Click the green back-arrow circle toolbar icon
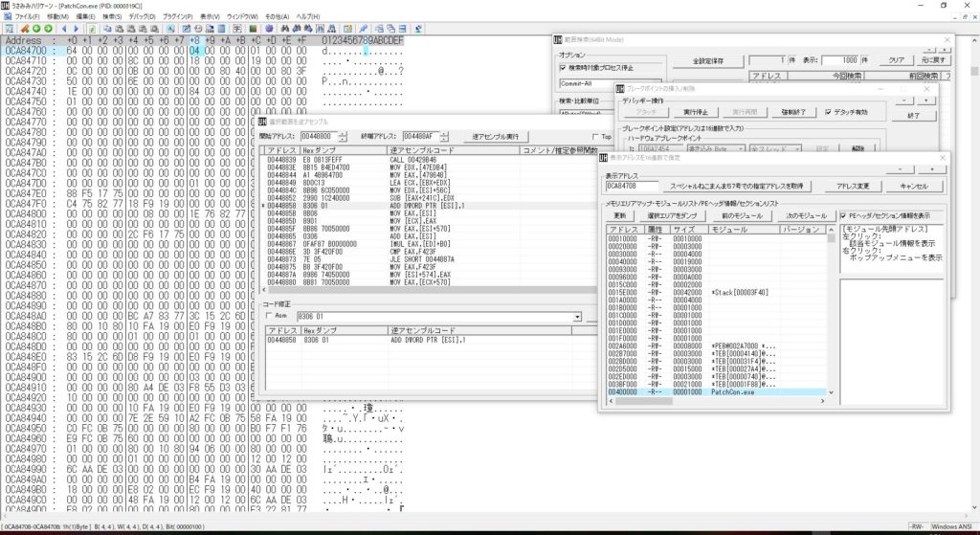The height and width of the screenshot is (535, 980). click(x=36, y=29)
